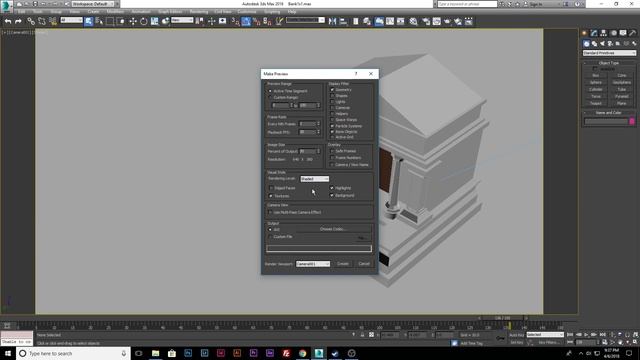Viewport: 640px width, 360px height.
Task: Toggle the Particle Systems checkbox
Action: (332, 126)
